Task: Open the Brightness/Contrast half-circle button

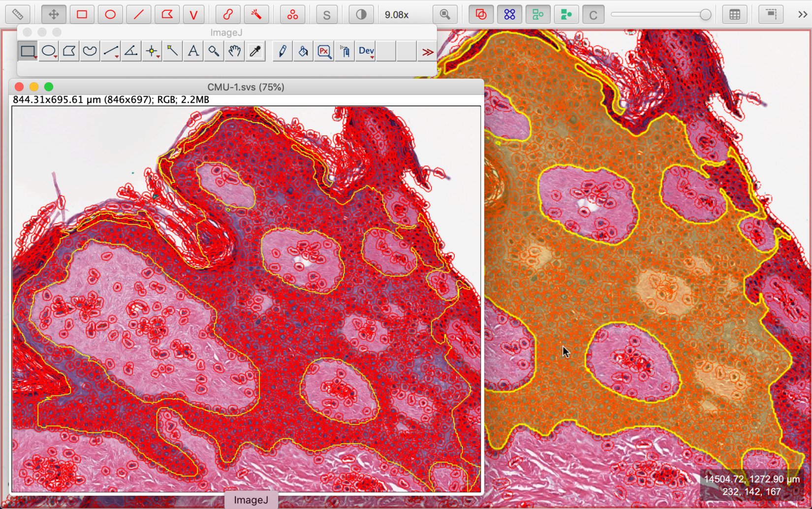Action: pyautogui.click(x=361, y=14)
